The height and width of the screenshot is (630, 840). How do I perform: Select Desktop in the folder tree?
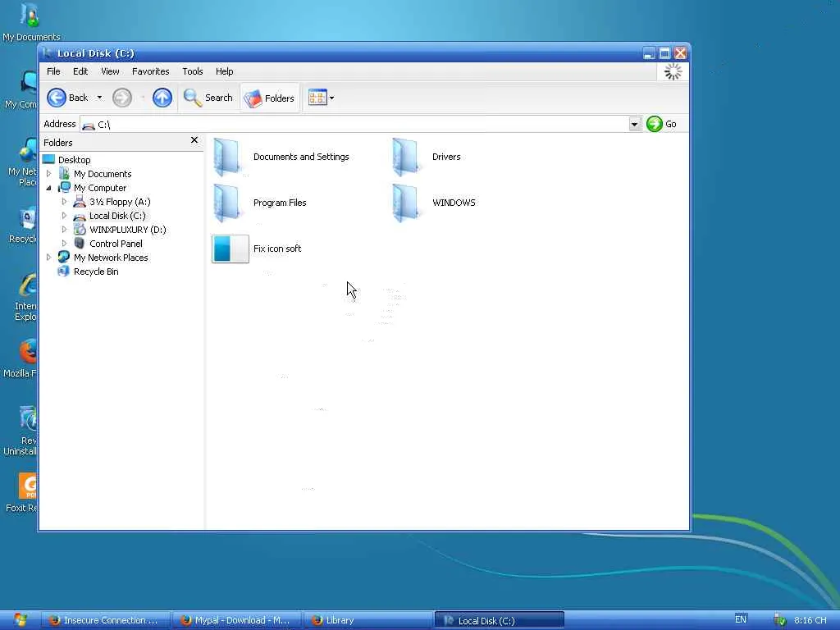point(74,160)
